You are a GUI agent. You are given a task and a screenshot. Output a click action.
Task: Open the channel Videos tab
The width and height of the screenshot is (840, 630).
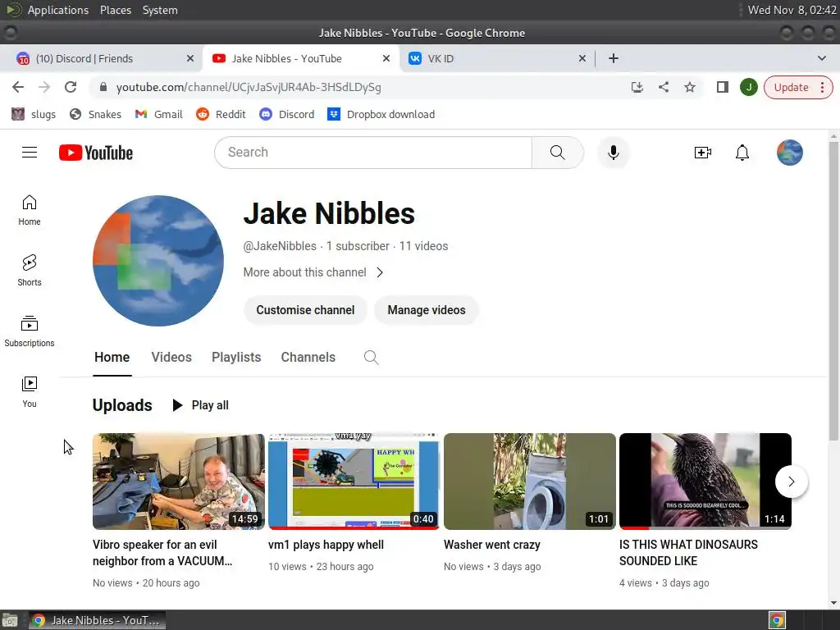click(171, 358)
